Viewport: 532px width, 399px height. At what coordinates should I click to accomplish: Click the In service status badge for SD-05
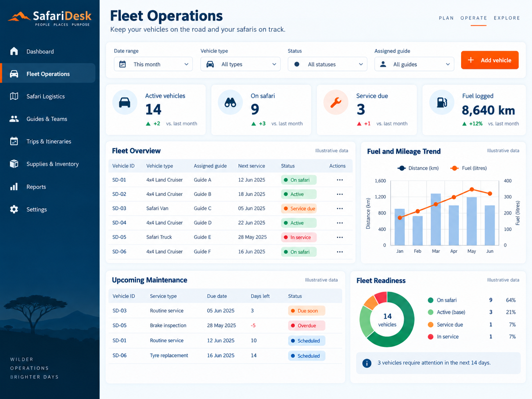click(x=299, y=237)
